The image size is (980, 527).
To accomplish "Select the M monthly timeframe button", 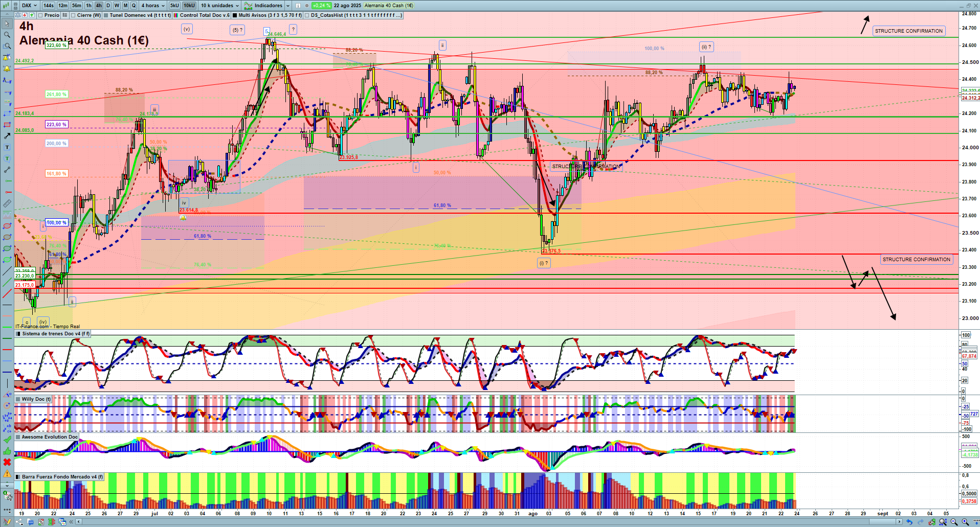I will click(125, 6).
